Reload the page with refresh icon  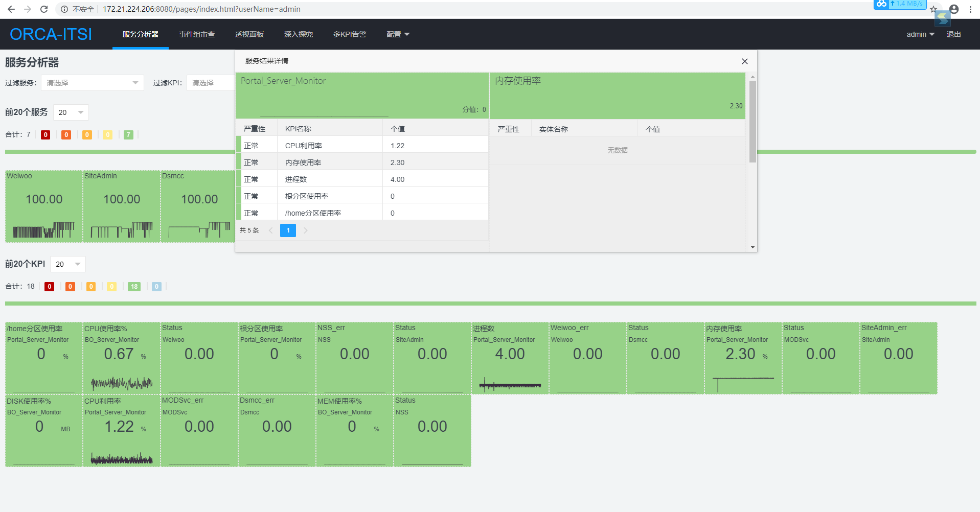pos(44,9)
